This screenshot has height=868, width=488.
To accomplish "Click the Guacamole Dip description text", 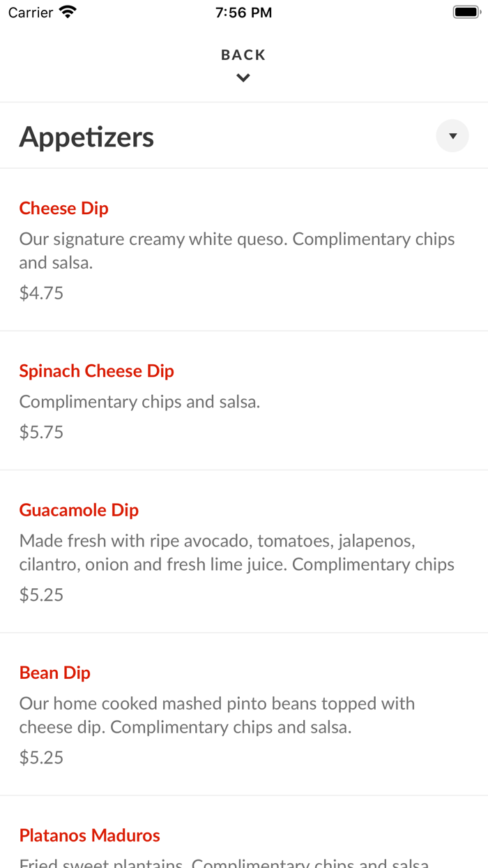I will tap(237, 552).
